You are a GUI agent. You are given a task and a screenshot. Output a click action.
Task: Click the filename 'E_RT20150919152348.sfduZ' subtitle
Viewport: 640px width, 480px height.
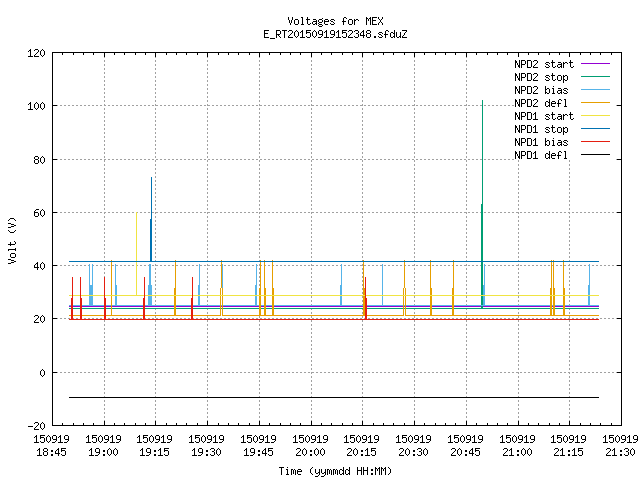335,34
